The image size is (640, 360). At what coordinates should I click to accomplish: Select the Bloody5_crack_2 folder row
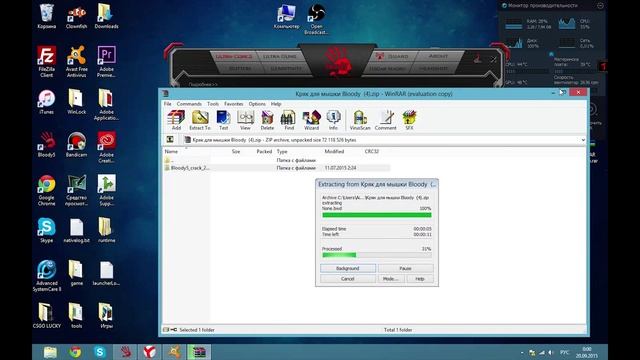click(x=277, y=168)
